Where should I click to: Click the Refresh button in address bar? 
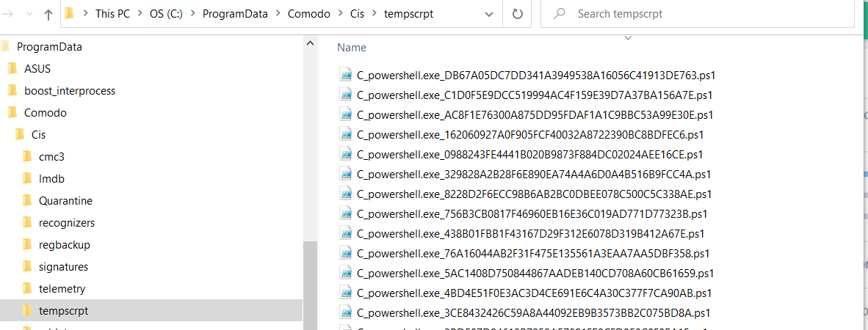(x=518, y=14)
